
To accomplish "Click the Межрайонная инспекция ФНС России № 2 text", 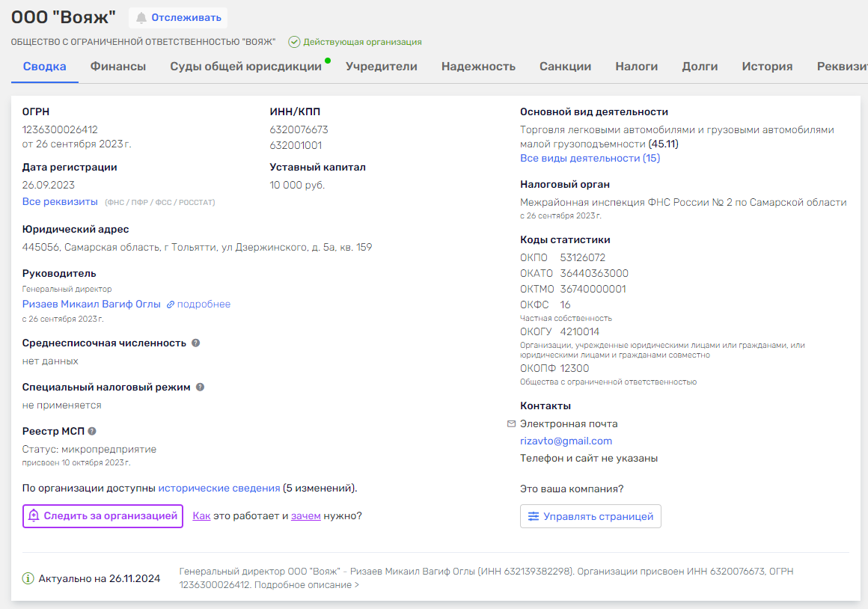I will click(683, 202).
